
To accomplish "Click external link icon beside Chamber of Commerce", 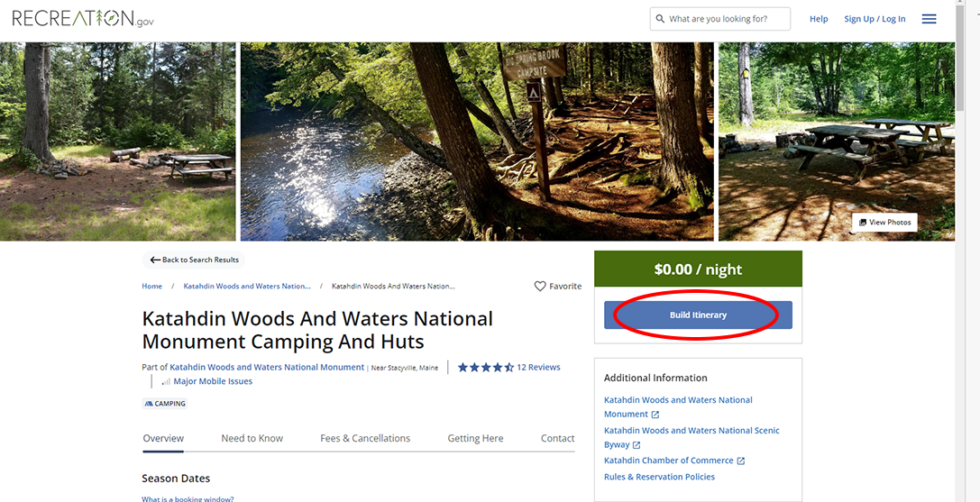I will (x=740, y=461).
